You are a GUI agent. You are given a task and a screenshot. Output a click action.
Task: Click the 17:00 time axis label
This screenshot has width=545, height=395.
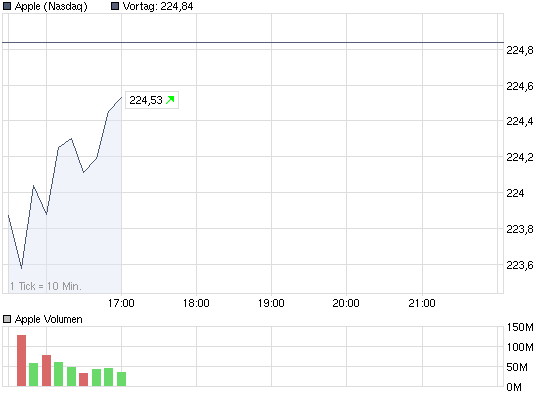121,303
